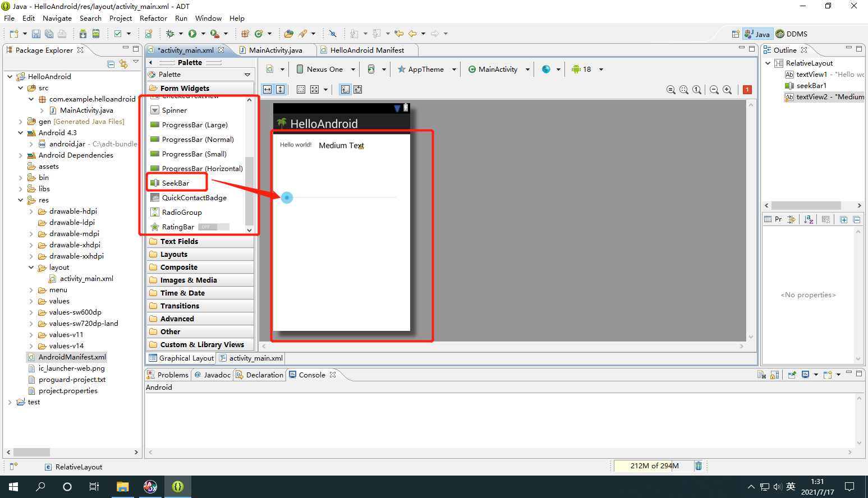
Task: Run garbage collector trash icon
Action: click(699, 465)
